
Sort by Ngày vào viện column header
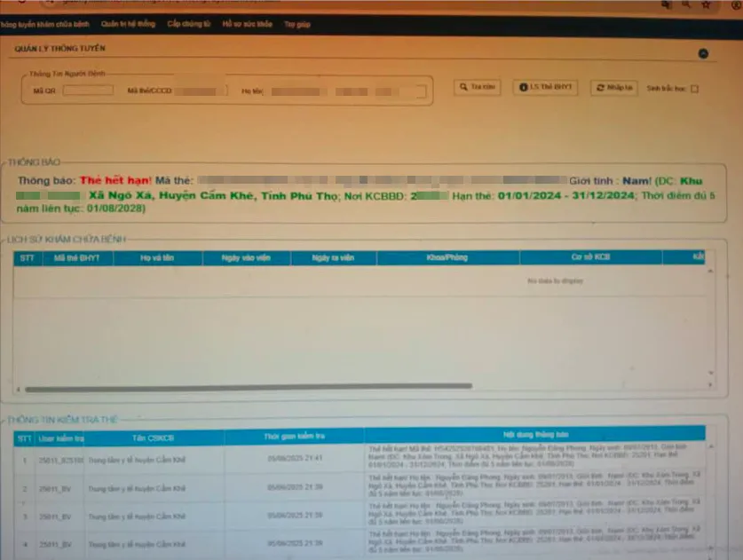coord(247,257)
